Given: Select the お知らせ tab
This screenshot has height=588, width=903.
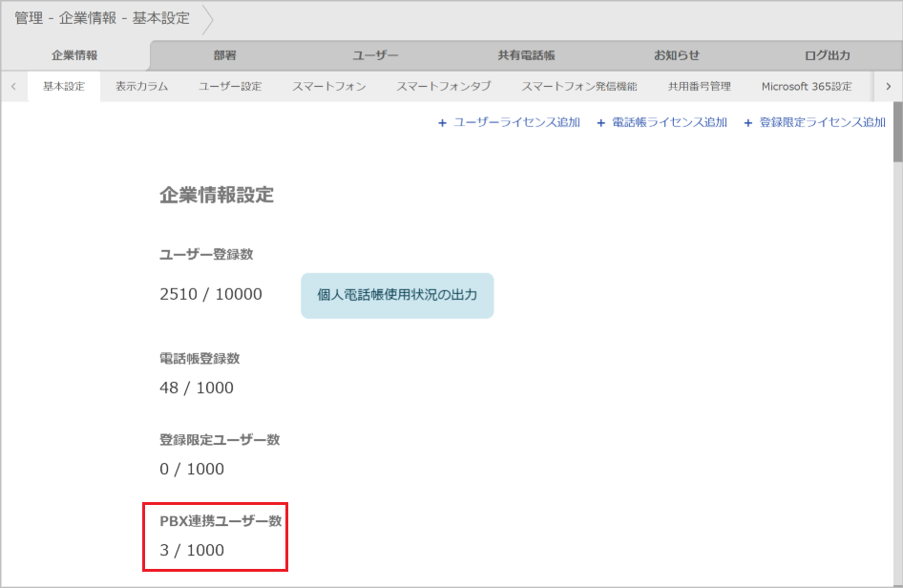Looking at the screenshot, I should [676, 55].
